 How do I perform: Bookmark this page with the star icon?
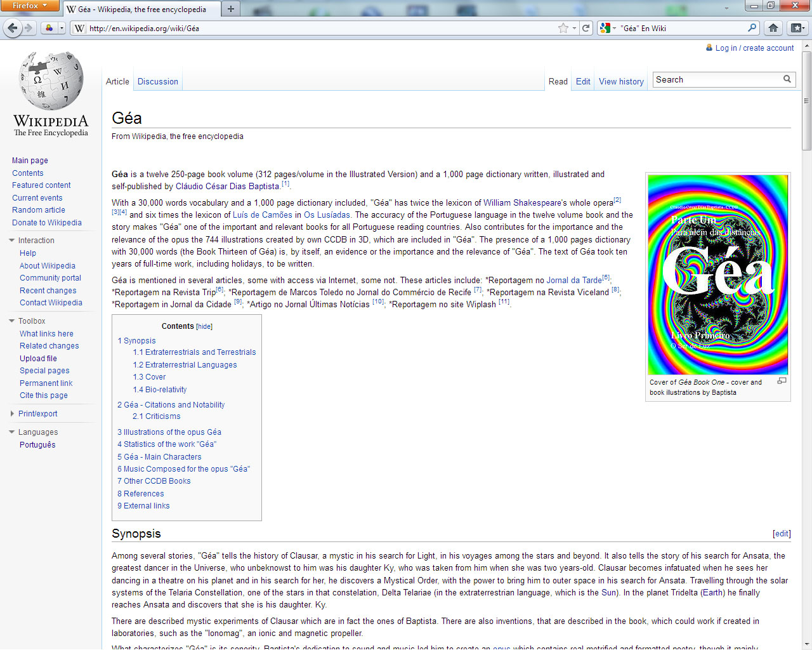(563, 28)
